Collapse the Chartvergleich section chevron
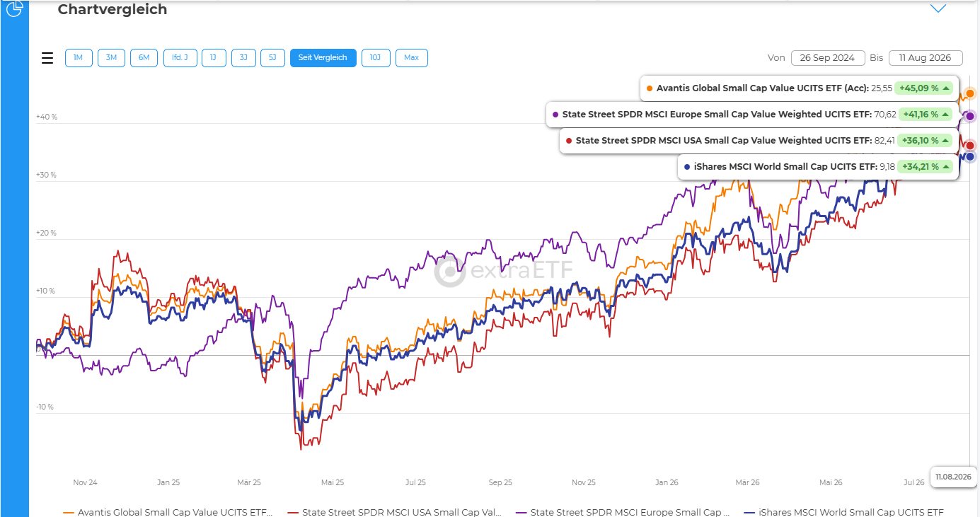This screenshot has width=980, height=517. [x=938, y=8]
